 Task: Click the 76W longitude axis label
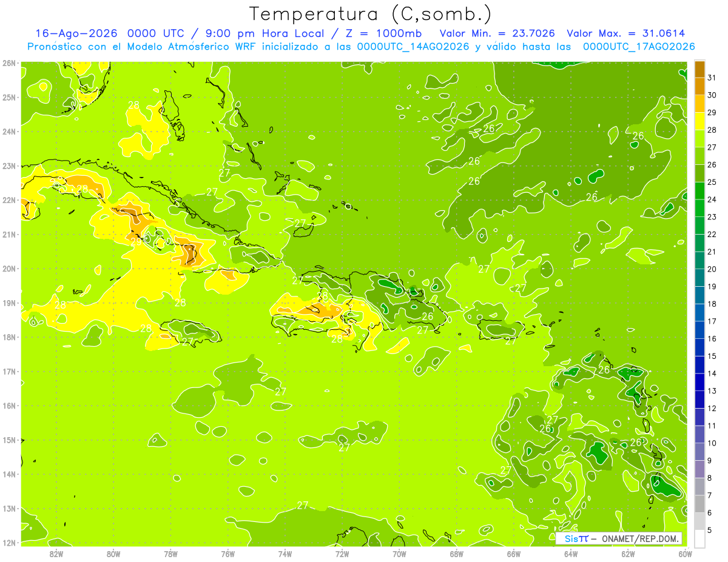[227, 554]
